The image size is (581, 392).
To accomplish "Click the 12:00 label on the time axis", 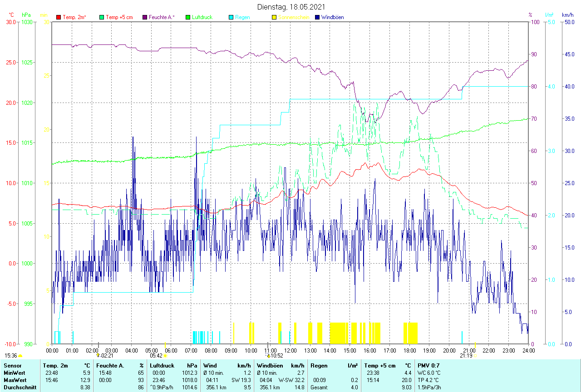I will pos(290,350).
